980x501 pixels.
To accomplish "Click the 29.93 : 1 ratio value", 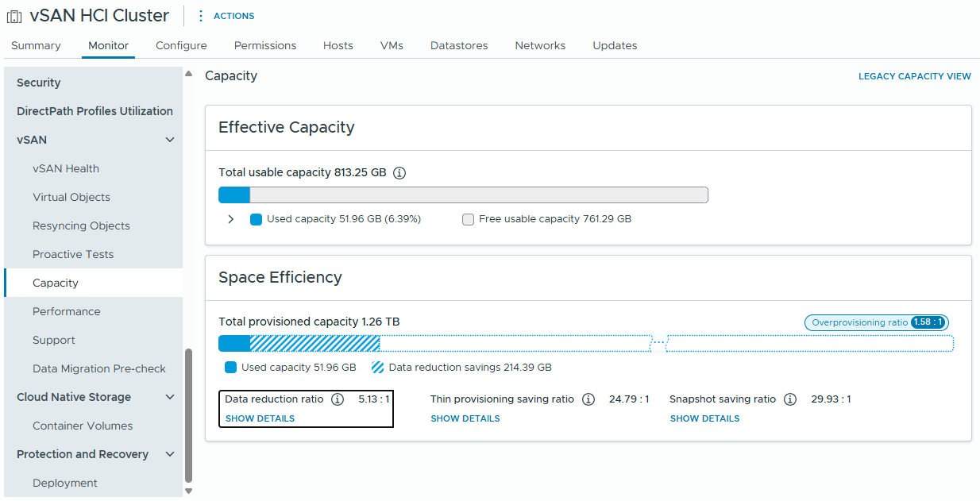I will coord(831,399).
